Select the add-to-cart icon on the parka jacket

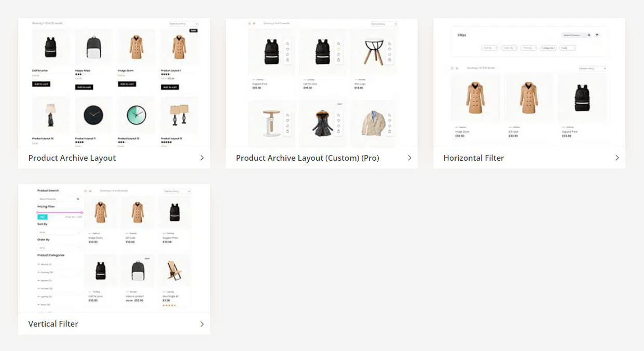click(x=339, y=131)
